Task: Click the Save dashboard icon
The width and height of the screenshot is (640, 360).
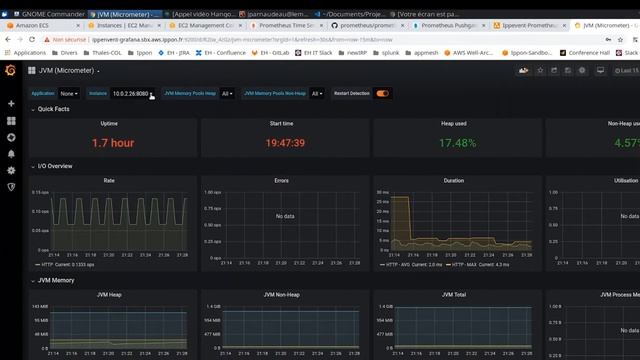Action: (568, 71)
